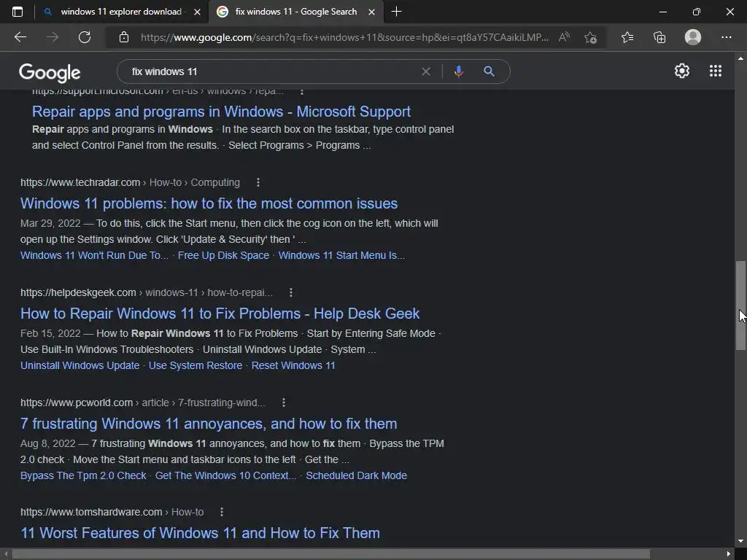
Task: Select the fix windows 11 Google Search tab
Action: pos(295,12)
